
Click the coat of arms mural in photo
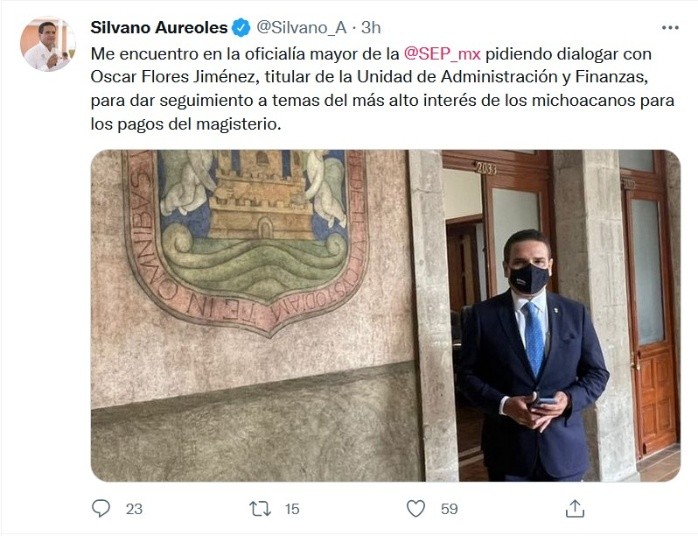click(246, 240)
